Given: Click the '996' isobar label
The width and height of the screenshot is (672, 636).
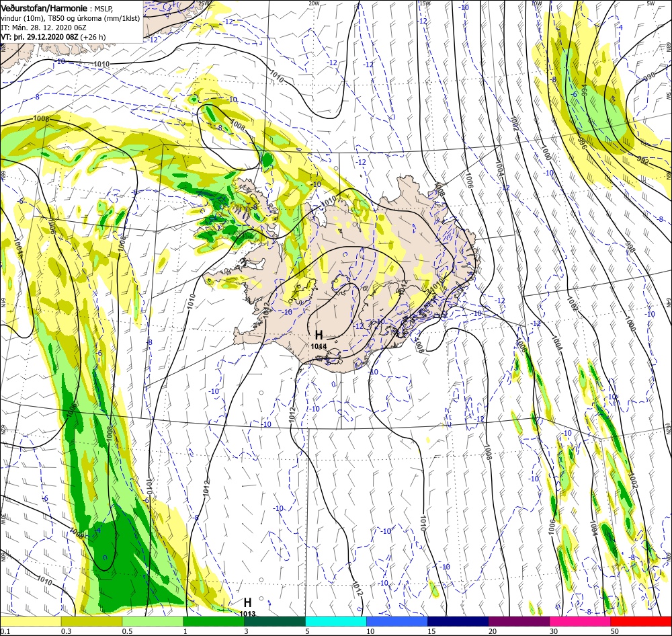Looking at the screenshot, I should coord(583,143).
